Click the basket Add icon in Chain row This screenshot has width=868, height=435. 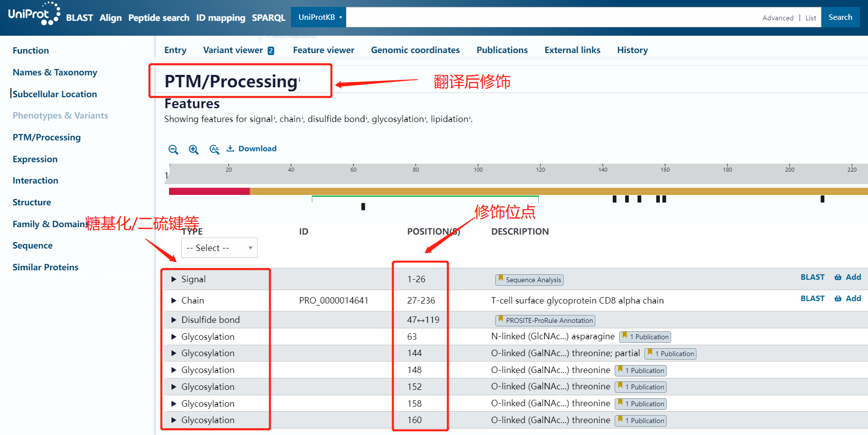pyautogui.click(x=838, y=299)
